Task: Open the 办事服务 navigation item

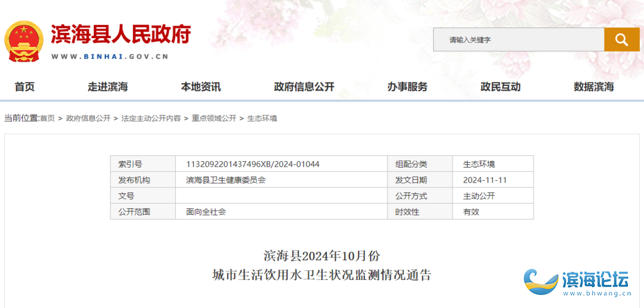Action: [407, 87]
